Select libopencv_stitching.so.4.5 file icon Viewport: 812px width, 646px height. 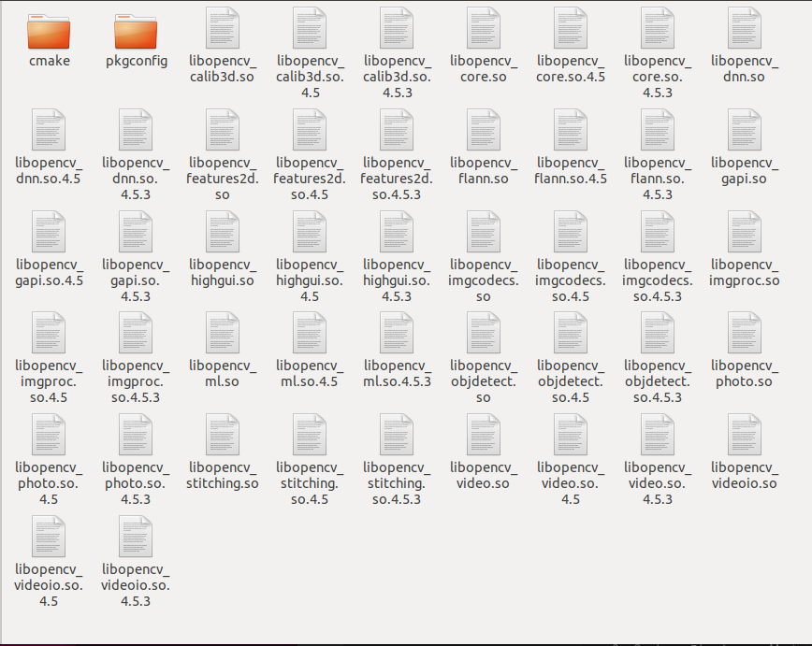click(310, 435)
